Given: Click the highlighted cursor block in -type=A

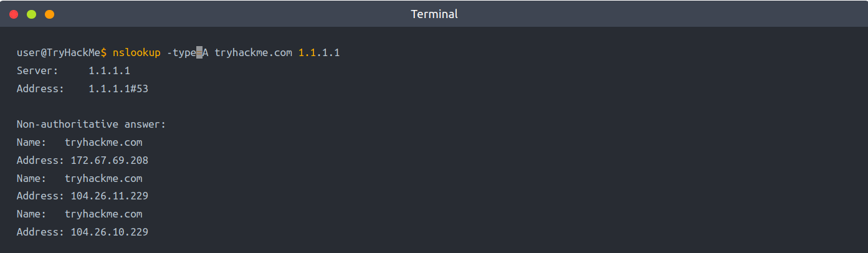Looking at the screenshot, I should coord(199,53).
